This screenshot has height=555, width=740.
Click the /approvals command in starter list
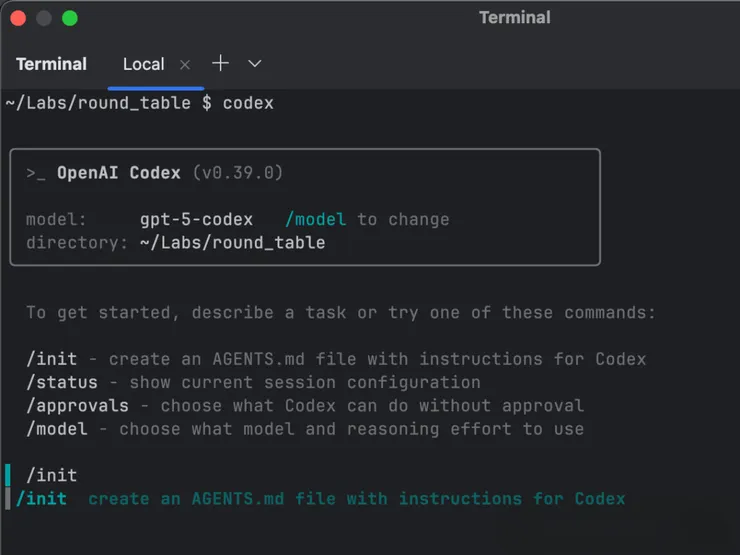point(78,406)
